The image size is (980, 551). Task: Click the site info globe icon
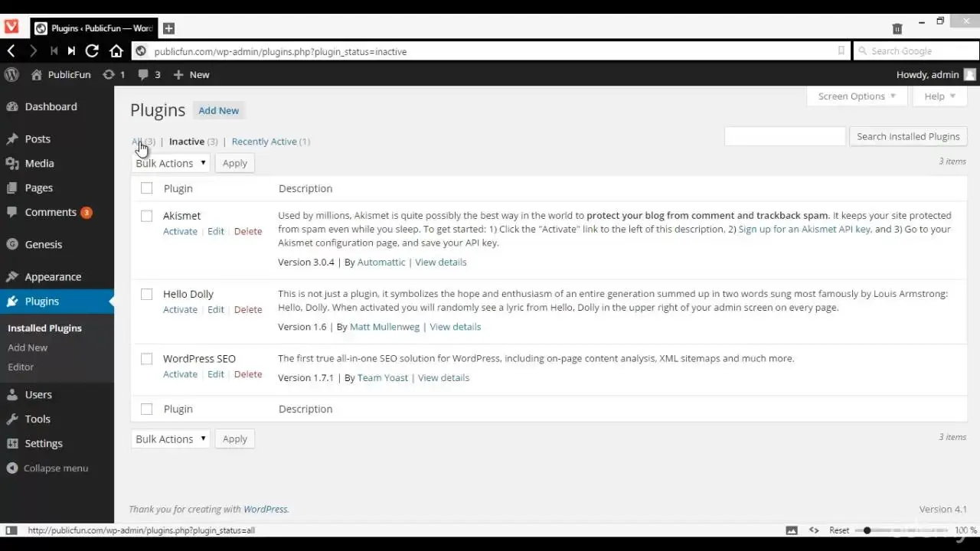(141, 51)
